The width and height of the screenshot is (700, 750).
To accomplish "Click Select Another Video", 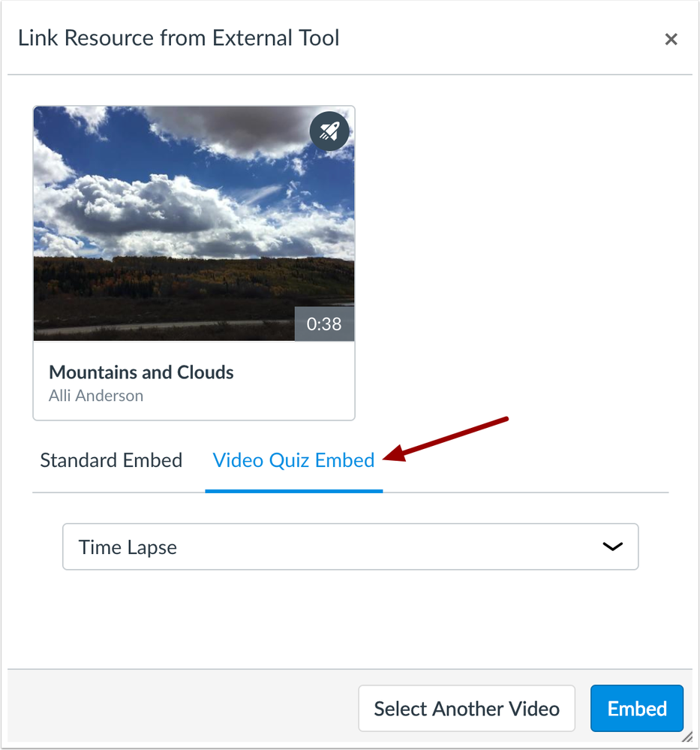I will [466, 708].
